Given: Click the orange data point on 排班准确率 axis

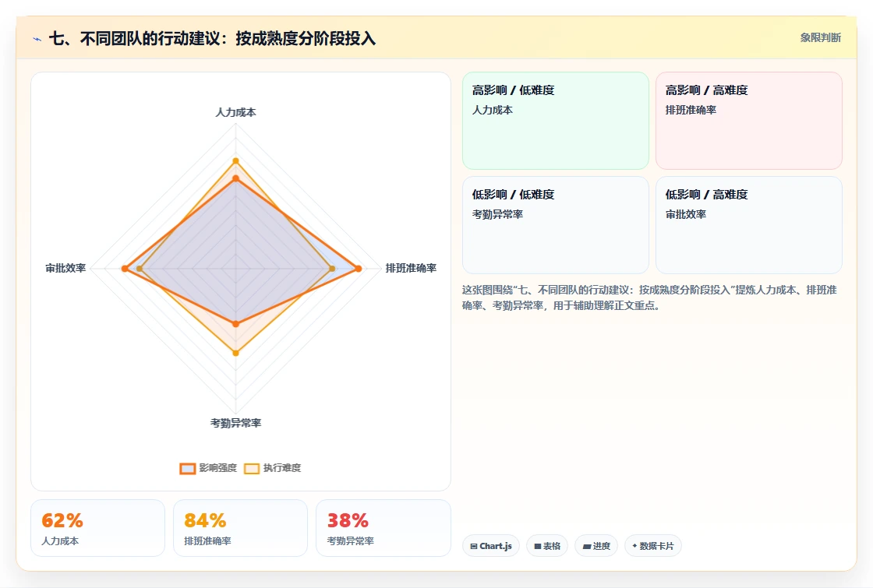Looking at the screenshot, I should pyautogui.click(x=359, y=269).
